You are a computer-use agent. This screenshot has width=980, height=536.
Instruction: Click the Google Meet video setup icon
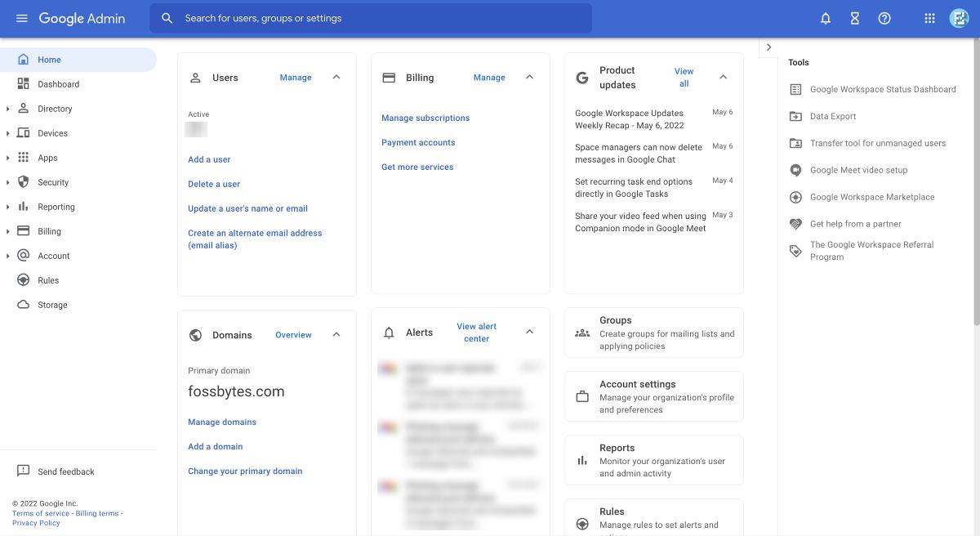coord(795,169)
